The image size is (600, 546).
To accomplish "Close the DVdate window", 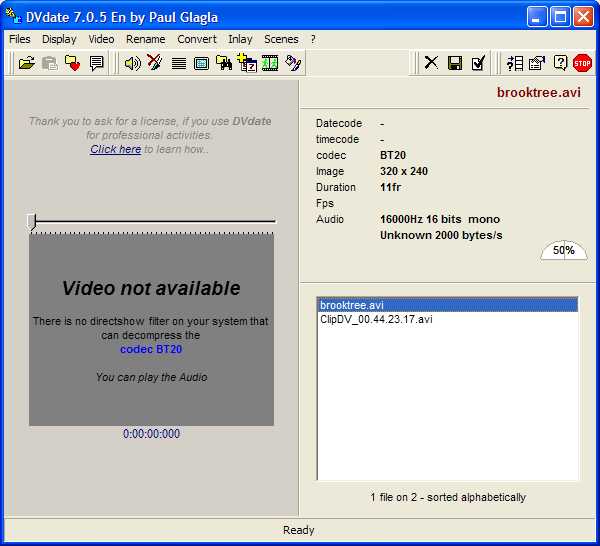I will coord(583,16).
